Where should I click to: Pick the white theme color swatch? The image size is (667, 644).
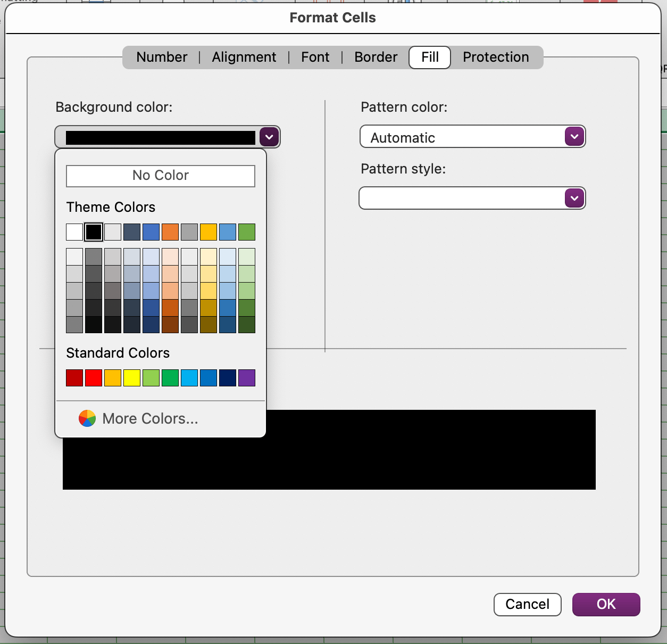point(74,232)
